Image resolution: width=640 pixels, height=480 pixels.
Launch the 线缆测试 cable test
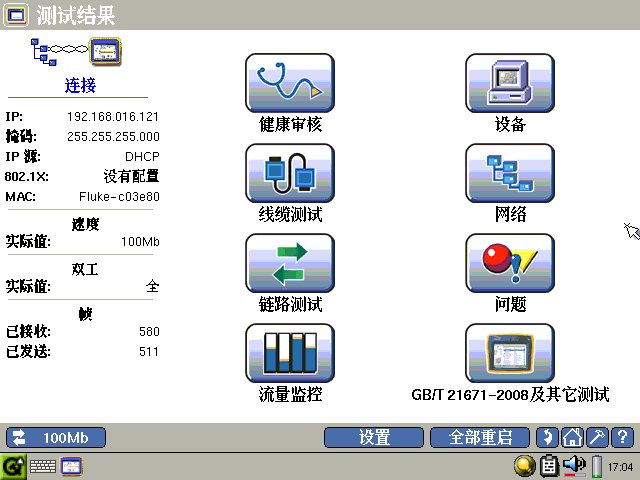[290, 173]
